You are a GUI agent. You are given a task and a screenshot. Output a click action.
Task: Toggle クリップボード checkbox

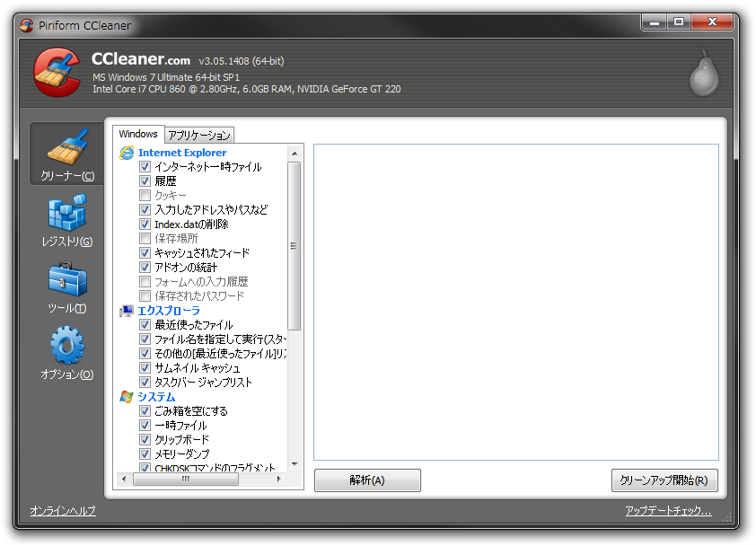pos(145,439)
